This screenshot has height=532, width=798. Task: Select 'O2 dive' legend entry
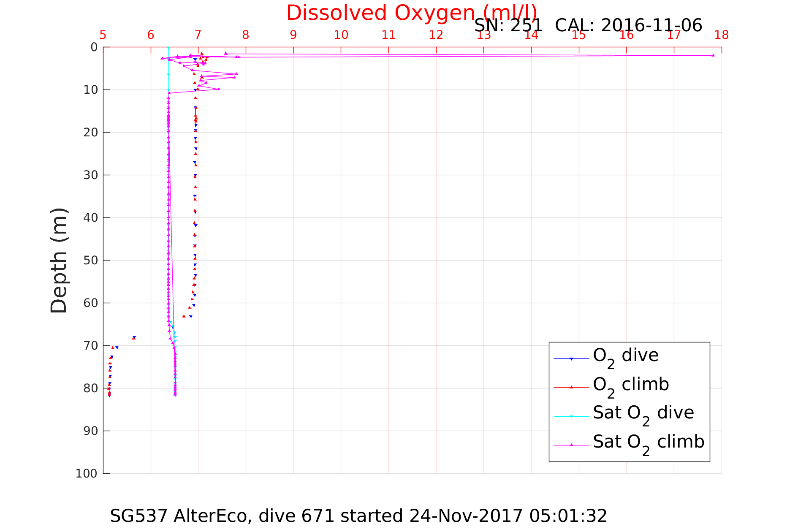tap(625, 358)
